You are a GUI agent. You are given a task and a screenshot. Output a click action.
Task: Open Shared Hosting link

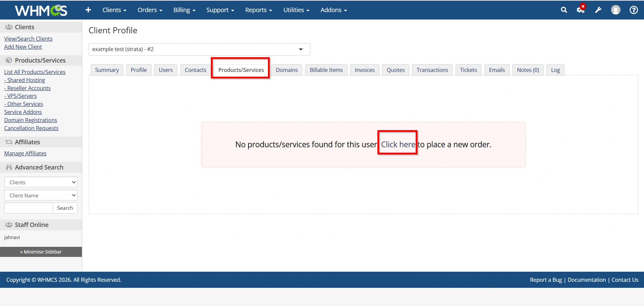click(25, 80)
